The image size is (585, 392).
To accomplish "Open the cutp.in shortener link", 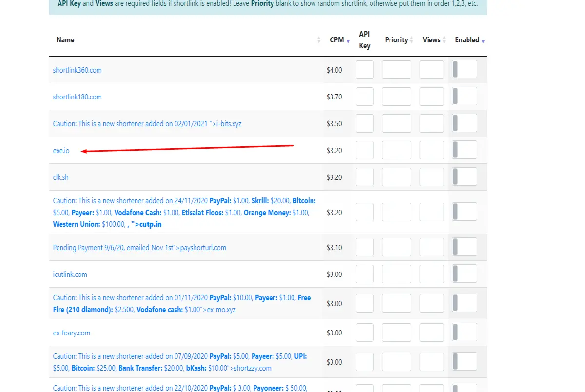I will [184, 213].
